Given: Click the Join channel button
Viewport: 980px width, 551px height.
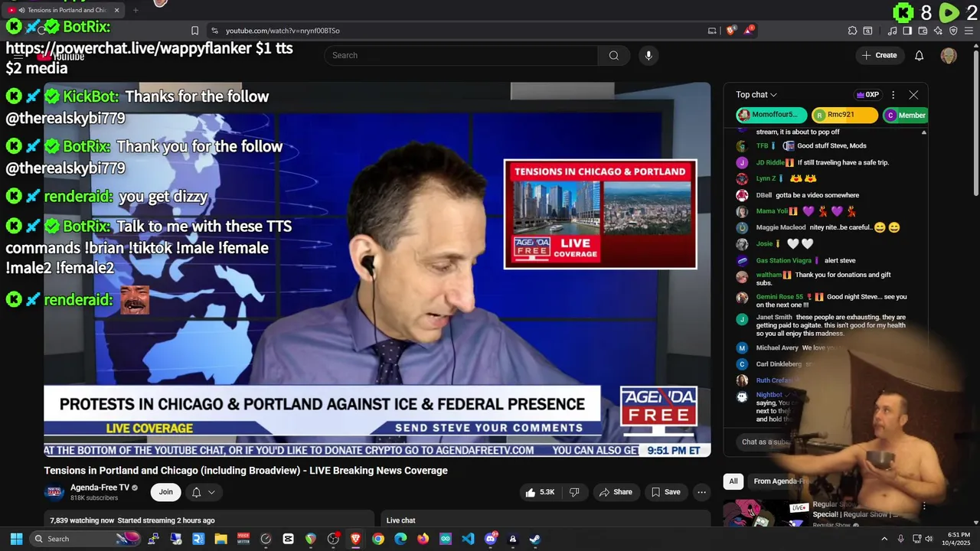Looking at the screenshot, I should click(166, 492).
